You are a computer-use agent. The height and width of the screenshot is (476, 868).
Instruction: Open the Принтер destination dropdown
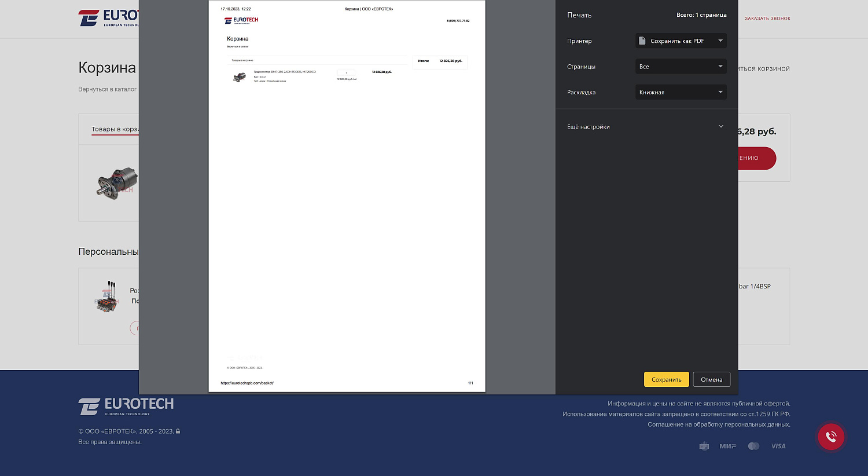pyautogui.click(x=681, y=41)
